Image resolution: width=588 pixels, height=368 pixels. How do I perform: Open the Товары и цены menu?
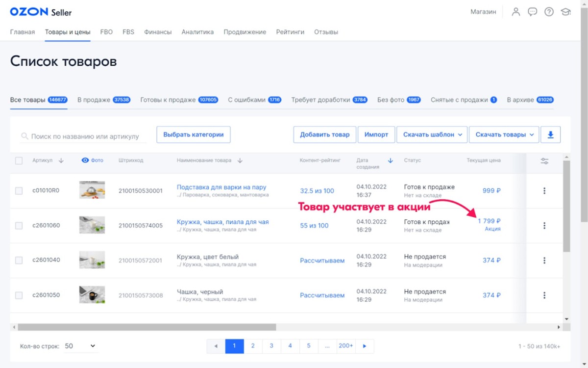(x=68, y=32)
